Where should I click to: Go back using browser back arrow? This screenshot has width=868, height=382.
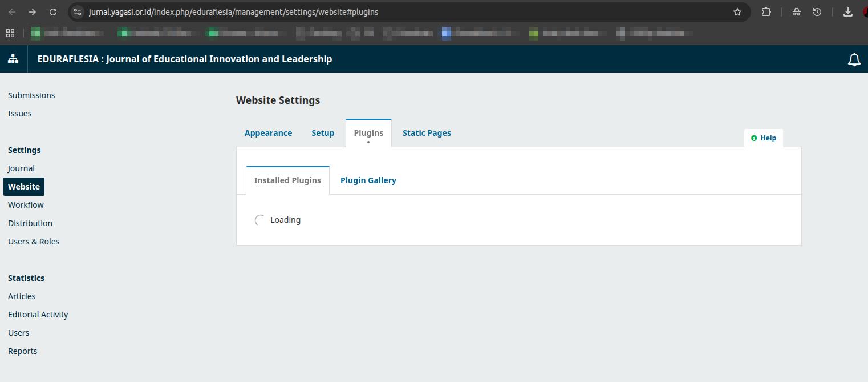pos(12,12)
